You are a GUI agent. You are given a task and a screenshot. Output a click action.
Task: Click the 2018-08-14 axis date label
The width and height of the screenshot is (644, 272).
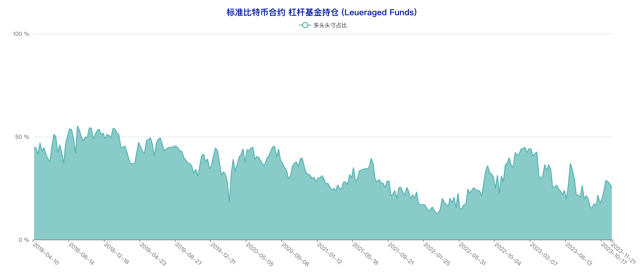(x=81, y=254)
